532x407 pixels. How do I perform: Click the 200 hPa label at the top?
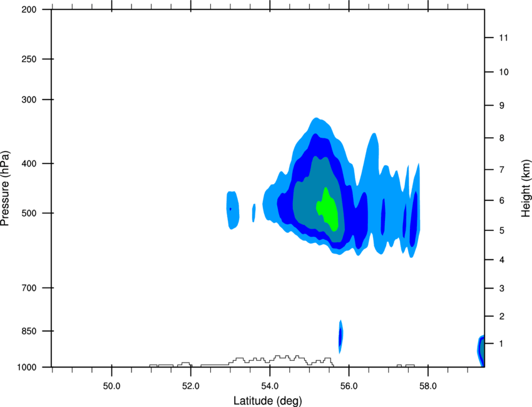[x=29, y=10]
